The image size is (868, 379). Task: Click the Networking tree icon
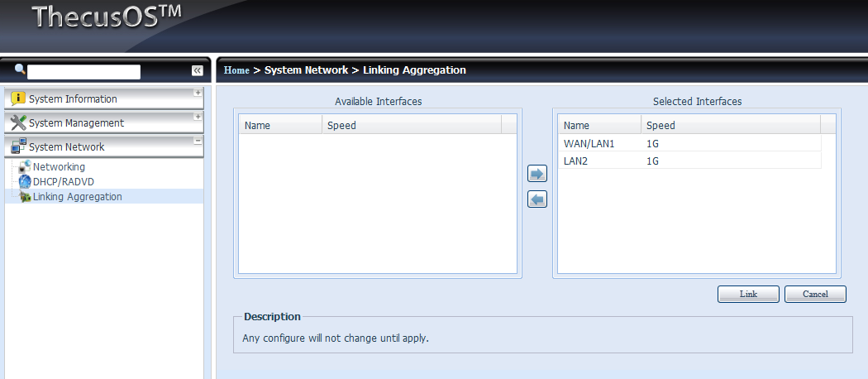tap(25, 167)
